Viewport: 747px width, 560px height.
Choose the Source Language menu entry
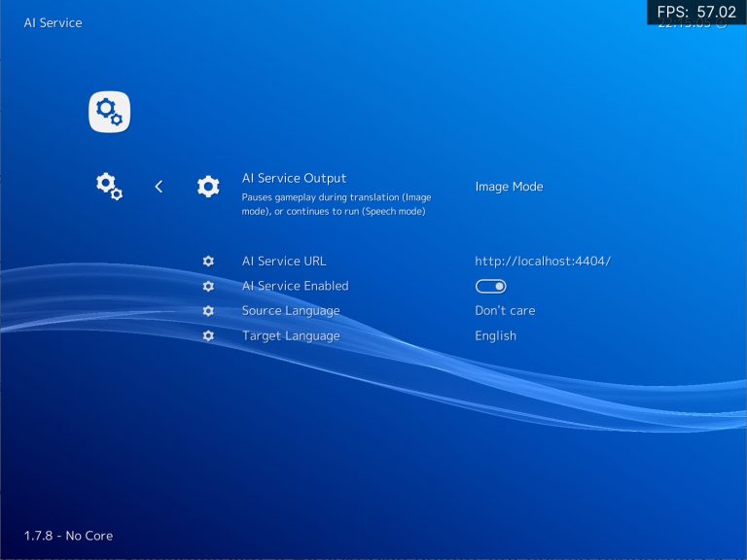coord(291,311)
